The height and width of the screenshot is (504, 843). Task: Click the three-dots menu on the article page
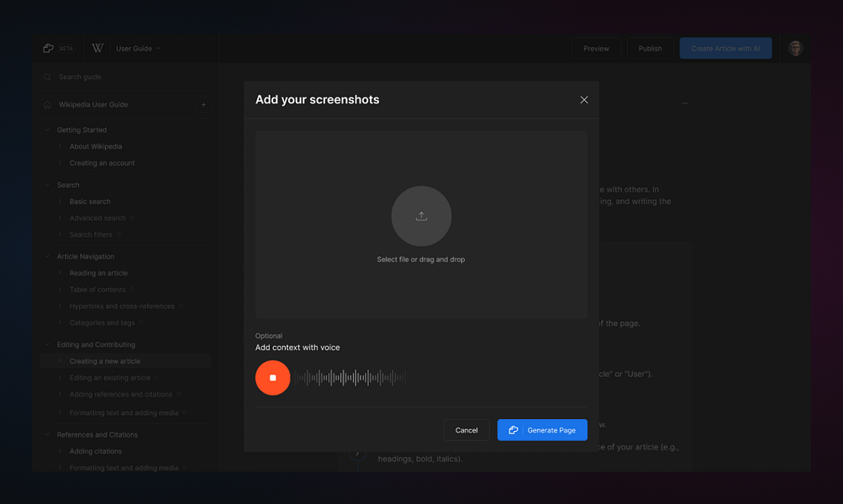[x=684, y=102]
